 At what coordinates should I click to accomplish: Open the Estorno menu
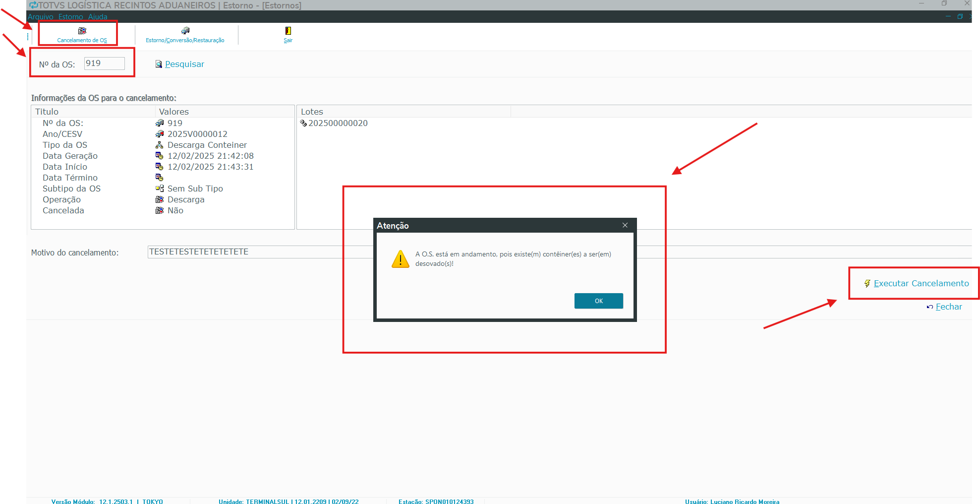71,17
